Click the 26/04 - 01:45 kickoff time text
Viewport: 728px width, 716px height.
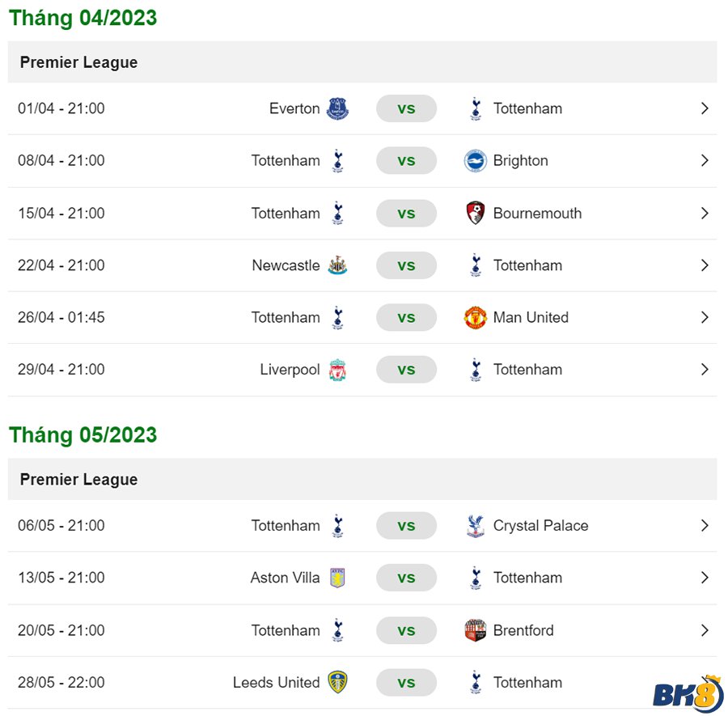point(61,317)
